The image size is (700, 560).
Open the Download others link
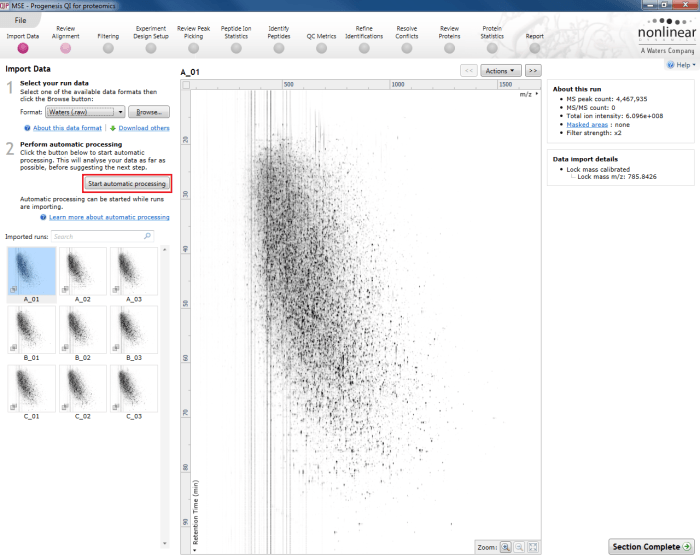[144, 128]
